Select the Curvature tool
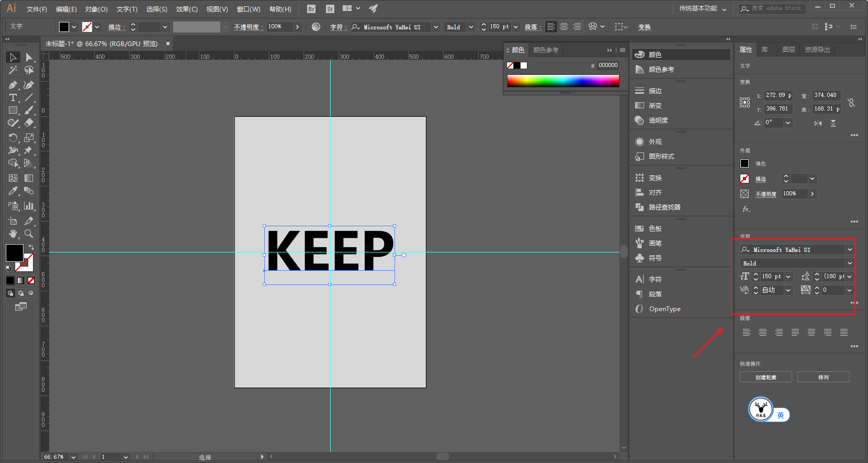 click(29, 84)
